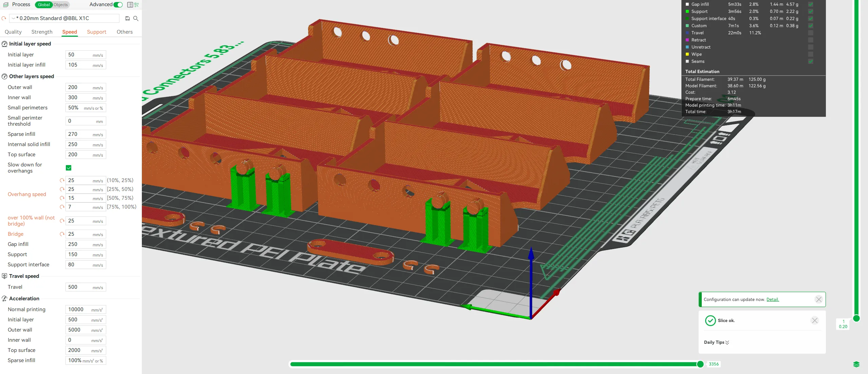Switch to Objects process mode
Viewport: 868px width, 374px height.
(x=61, y=5)
